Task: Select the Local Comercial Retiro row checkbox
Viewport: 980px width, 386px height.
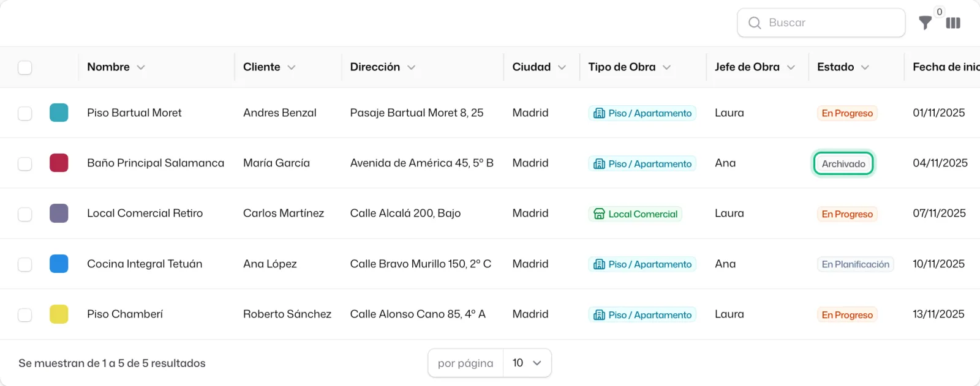Action: 24,214
